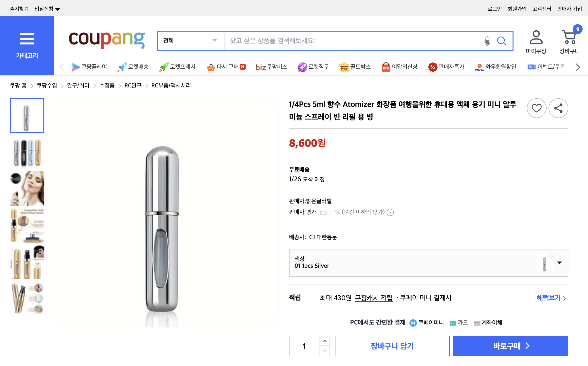Click 고객센터 in the top bar
The image size is (588, 366).
pos(542,9)
